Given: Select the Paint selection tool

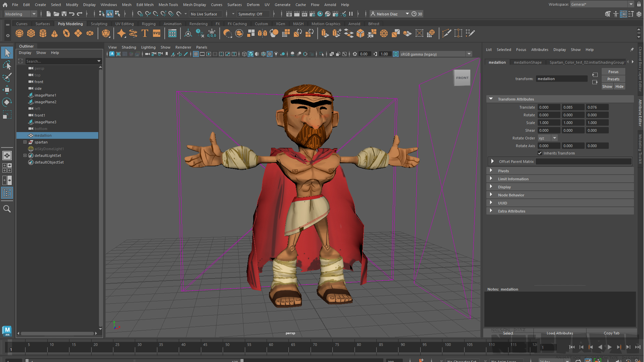Looking at the screenshot, I should [x=7, y=77].
